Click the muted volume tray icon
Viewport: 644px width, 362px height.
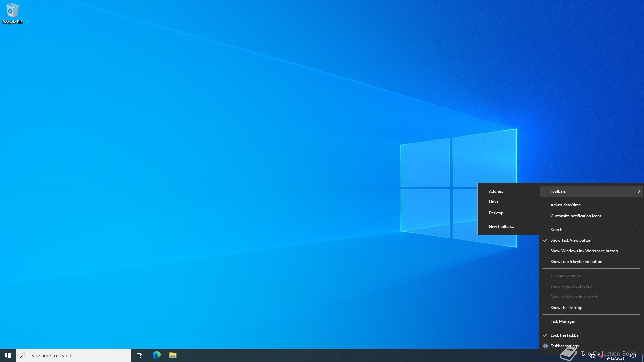[601, 356]
